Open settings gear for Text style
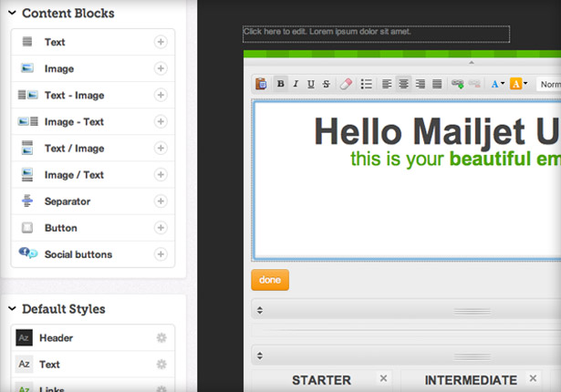Screen dimensions: 561x392 (x=161, y=364)
